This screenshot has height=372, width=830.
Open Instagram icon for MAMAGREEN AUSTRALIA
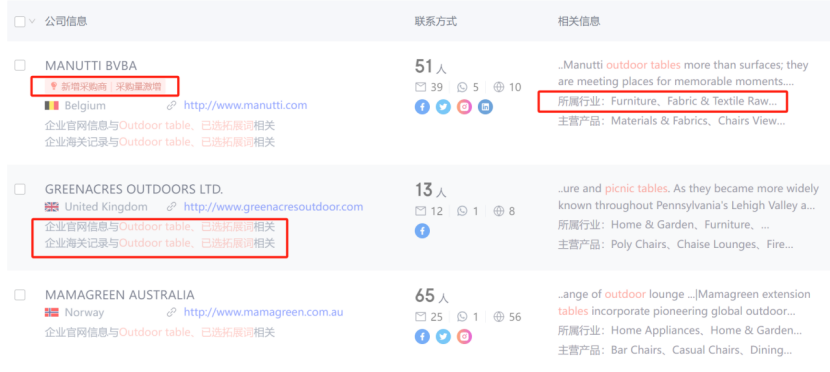[x=464, y=336]
